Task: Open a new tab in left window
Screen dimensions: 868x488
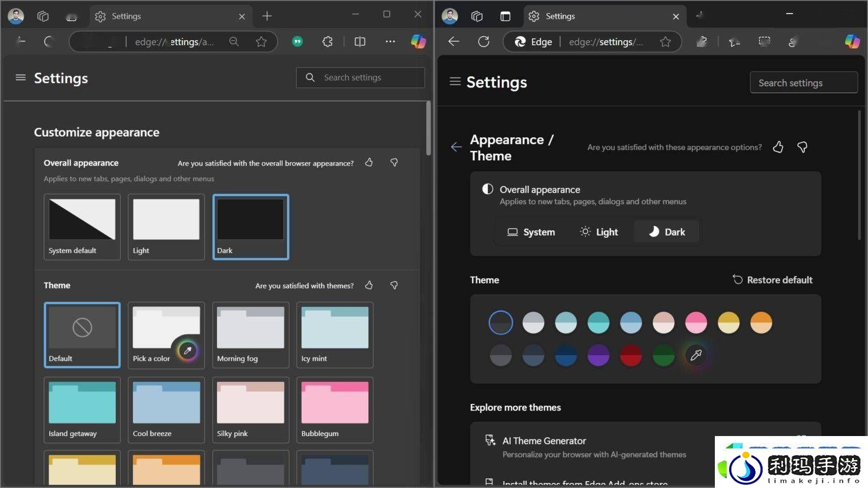Action: click(267, 16)
